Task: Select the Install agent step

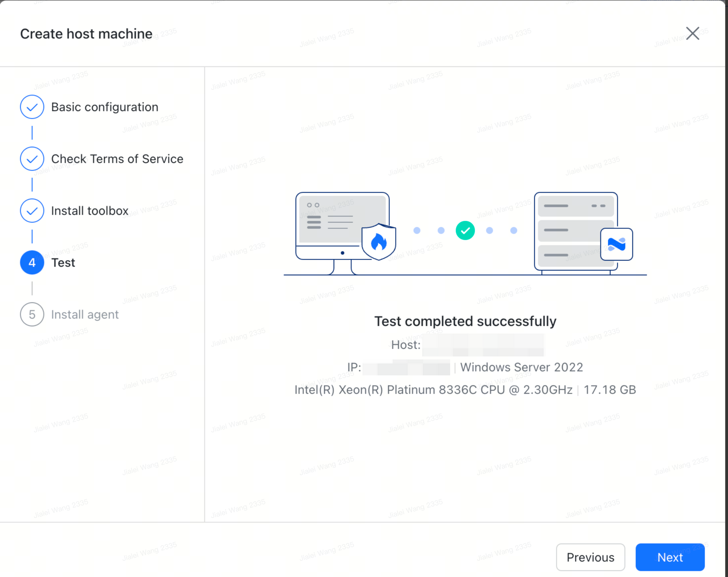Action: coord(84,314)
